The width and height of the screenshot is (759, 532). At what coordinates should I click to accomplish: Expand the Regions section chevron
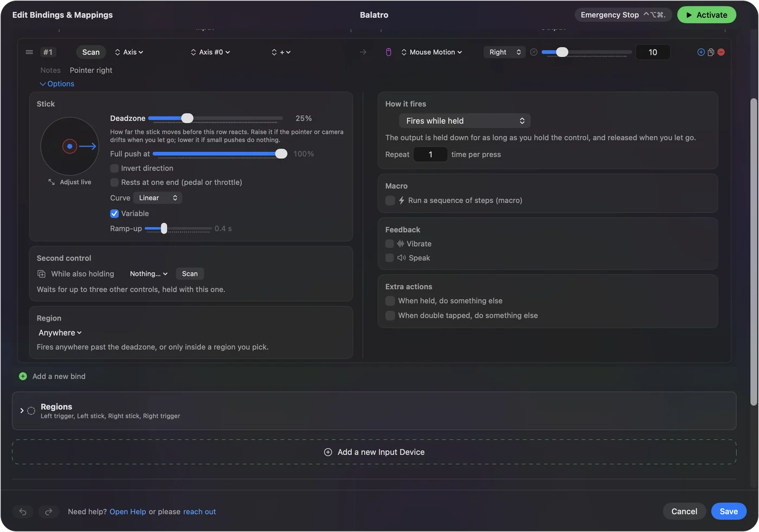coord(22,411)
